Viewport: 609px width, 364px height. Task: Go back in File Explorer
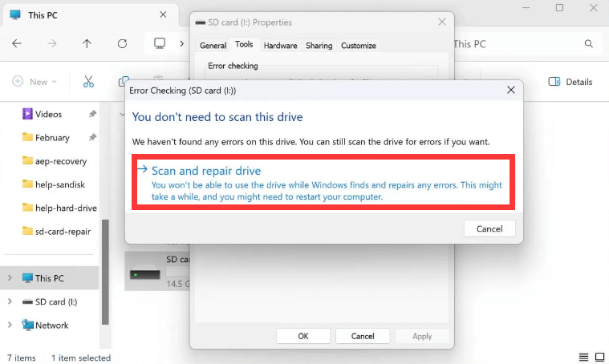(x=17, y=43)
